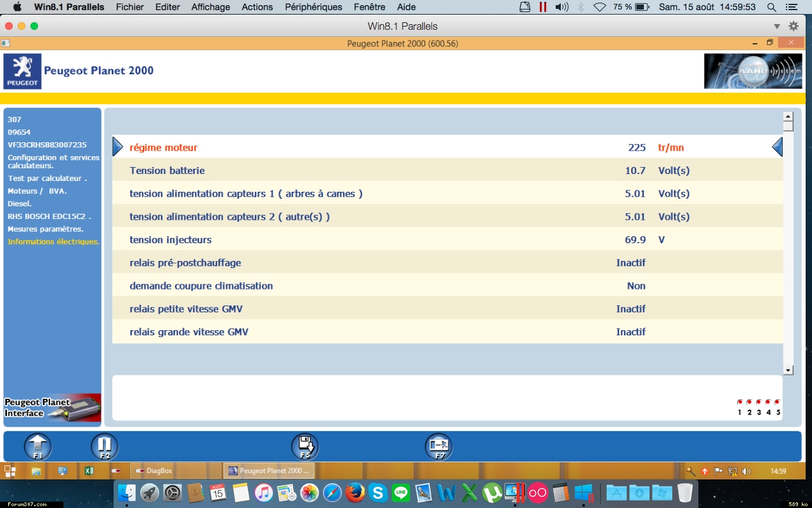The height and width of the screenshot is (508, 812).
Task: Open the Affichage menu
Action: pos(211,7)
